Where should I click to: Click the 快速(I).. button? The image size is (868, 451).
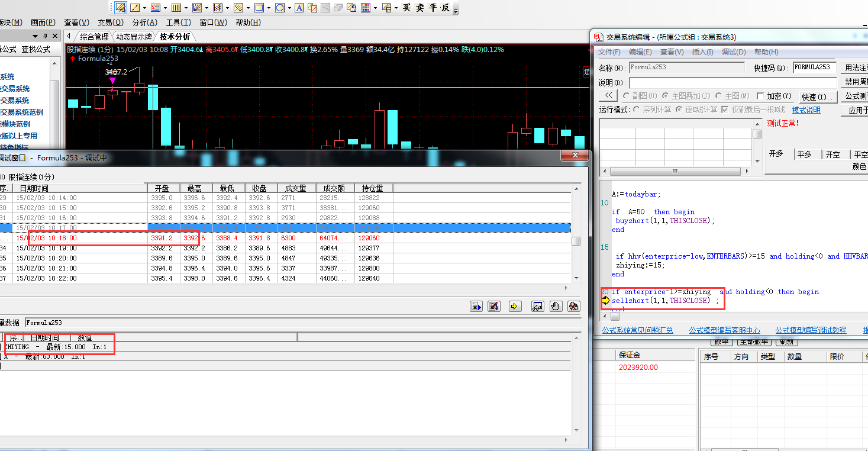[818, 96]
